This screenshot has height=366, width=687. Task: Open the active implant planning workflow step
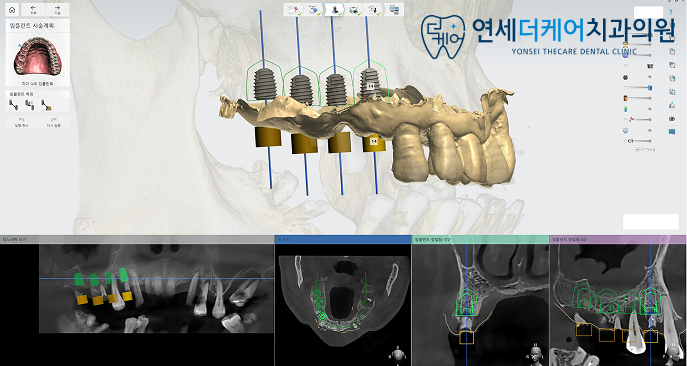334,9
